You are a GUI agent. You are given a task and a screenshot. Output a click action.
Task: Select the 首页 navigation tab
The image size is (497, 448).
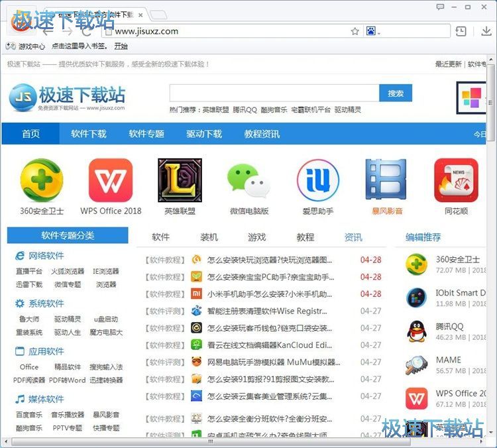pos(30,134)
